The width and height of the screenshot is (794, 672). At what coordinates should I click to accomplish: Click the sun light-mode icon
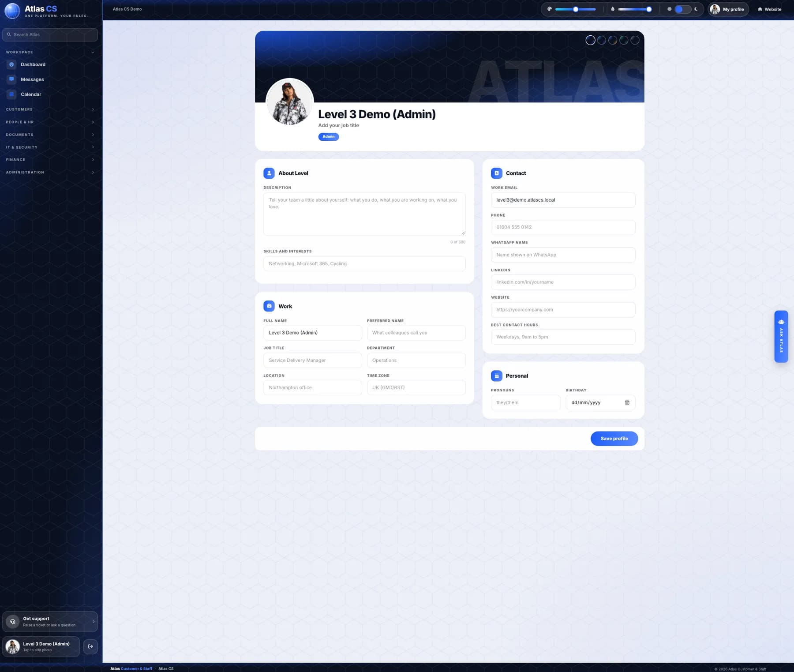pyautogui.click(x=669, y=9)
